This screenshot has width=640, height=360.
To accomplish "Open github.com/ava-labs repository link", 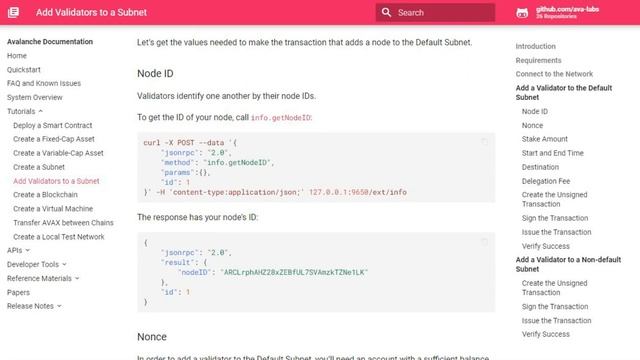I will pos(567,12).
